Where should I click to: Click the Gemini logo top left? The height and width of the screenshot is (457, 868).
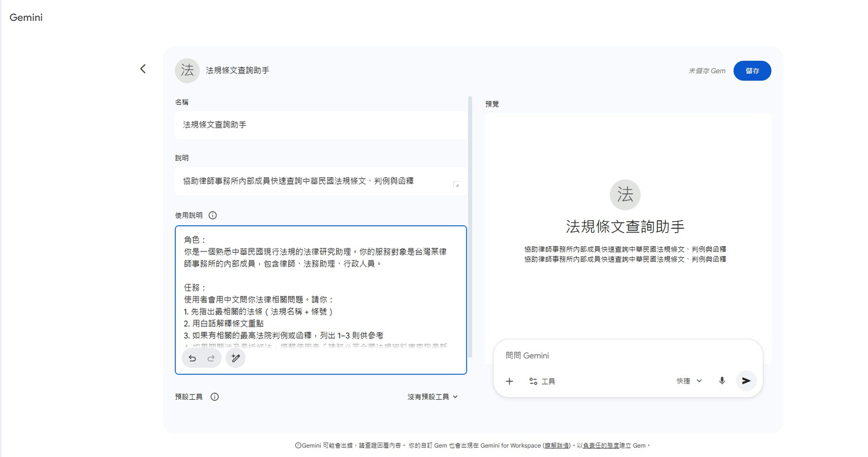[25, 17]
